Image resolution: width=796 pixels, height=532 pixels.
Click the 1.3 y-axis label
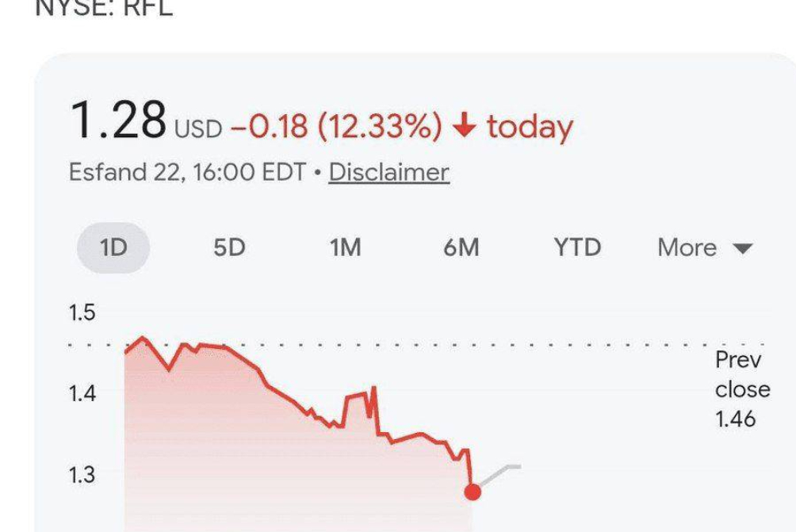coord(81,475)
